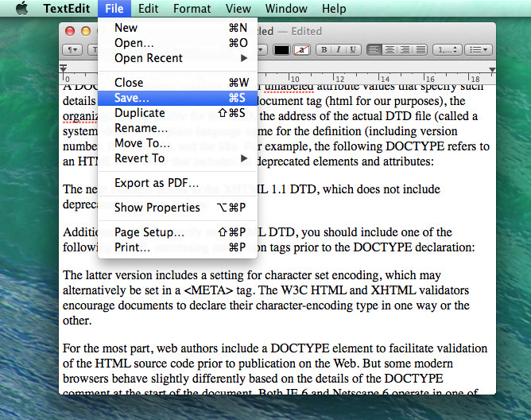
Task: Open the black text color swatch
Action: [x=281, y=50]
